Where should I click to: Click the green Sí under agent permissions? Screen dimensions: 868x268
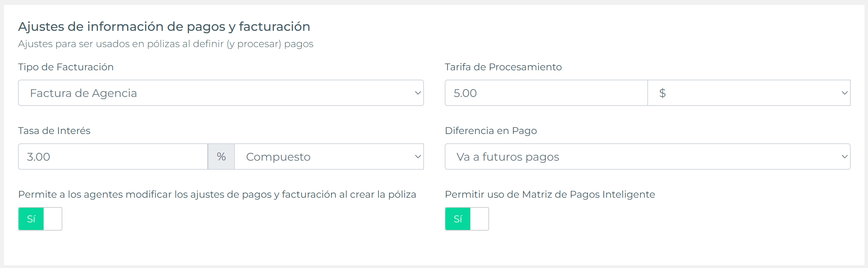tap(31, 219)
